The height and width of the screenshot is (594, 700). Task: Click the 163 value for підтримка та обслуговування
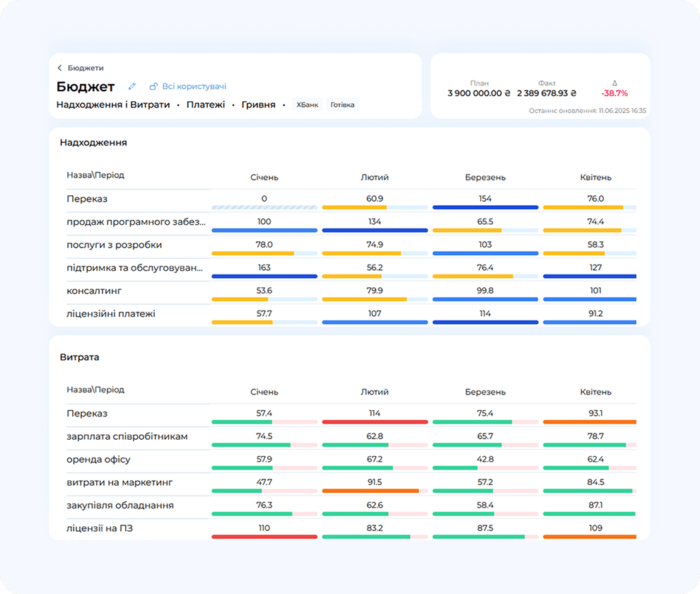[x=264, y=267]
